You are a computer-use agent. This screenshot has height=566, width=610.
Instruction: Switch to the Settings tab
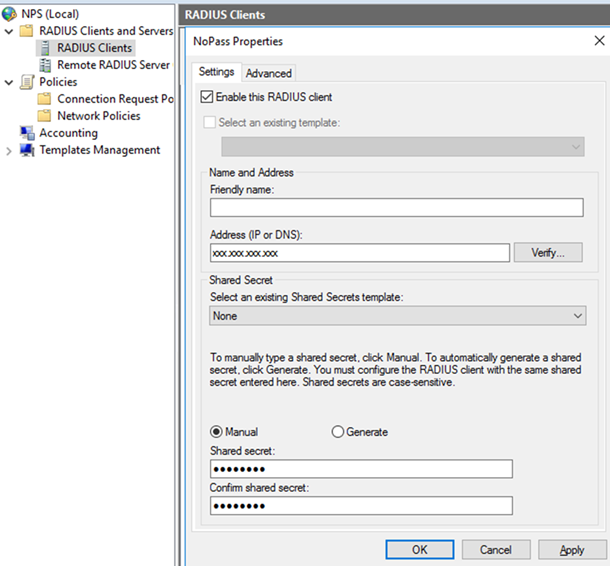(x=216, y=72)
